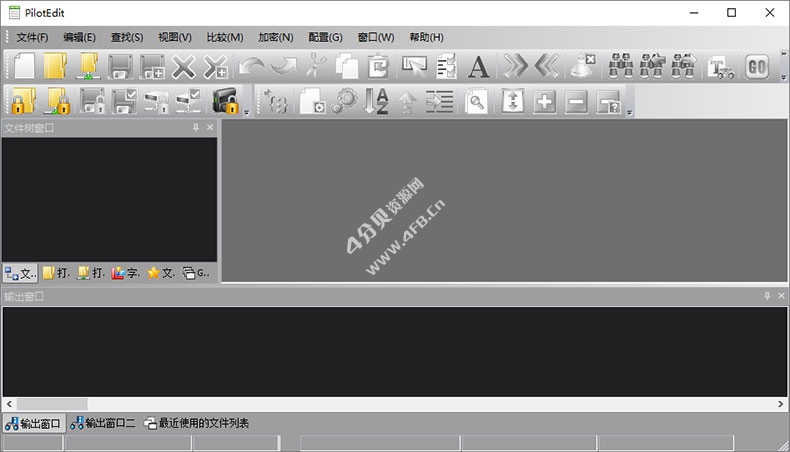Open an encrypted file with the locked folder
This screenshot has width=790, height=452.
pyautogui.click(x=23, y=101)
